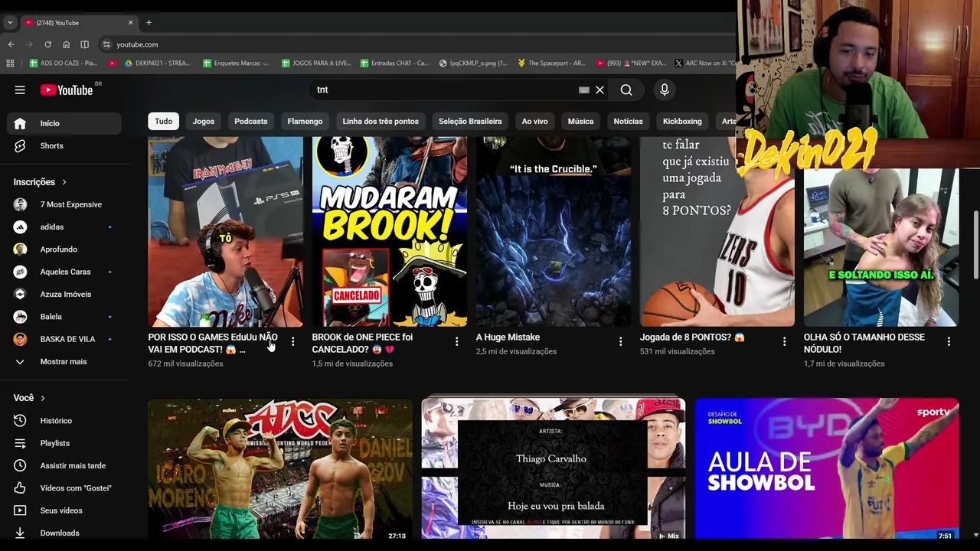Viewport: 980px width, 551px height.
Task: Open The Spaceport bookmark
Action: point(551,64)
